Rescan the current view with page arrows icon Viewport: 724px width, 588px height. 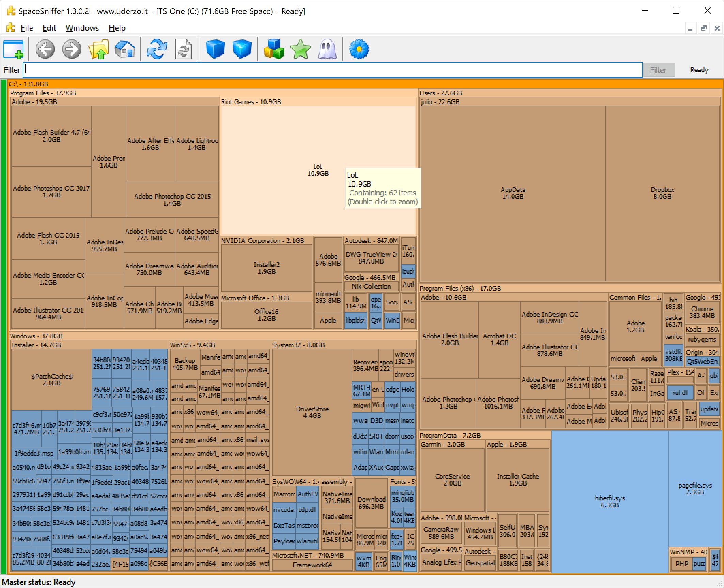184,49
